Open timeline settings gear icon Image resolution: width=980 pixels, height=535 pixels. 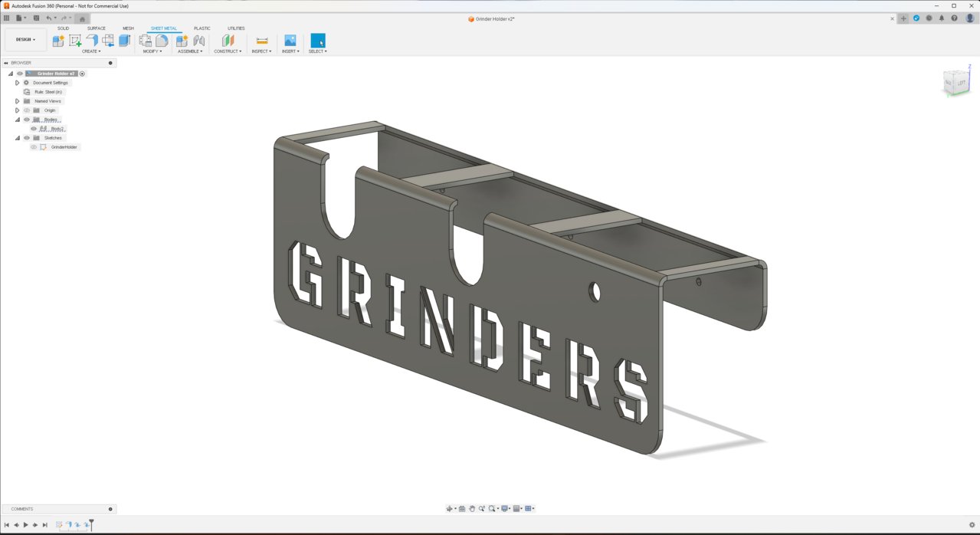[x=972, y=525]
